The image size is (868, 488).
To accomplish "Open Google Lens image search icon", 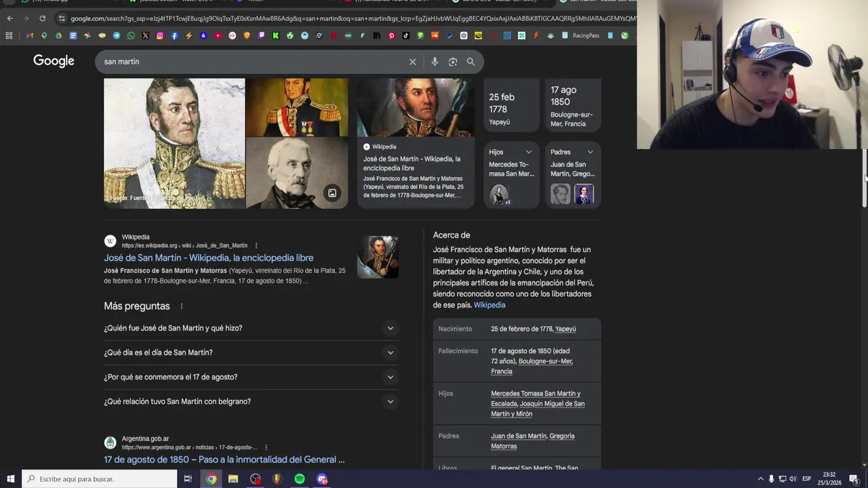I will (453, 62).
